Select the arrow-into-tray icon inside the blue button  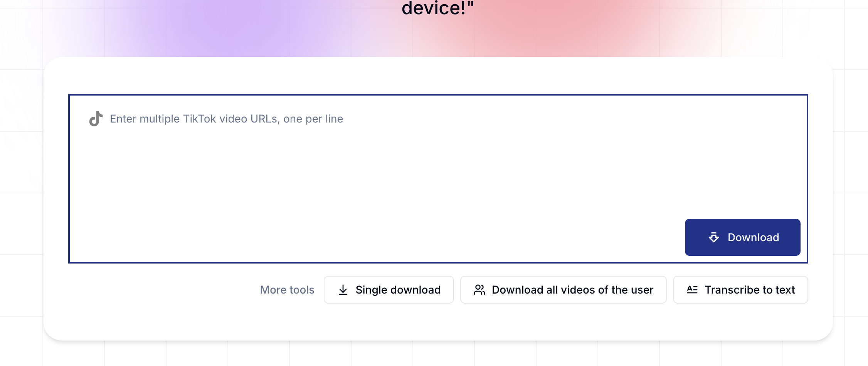tap(714, 237)
